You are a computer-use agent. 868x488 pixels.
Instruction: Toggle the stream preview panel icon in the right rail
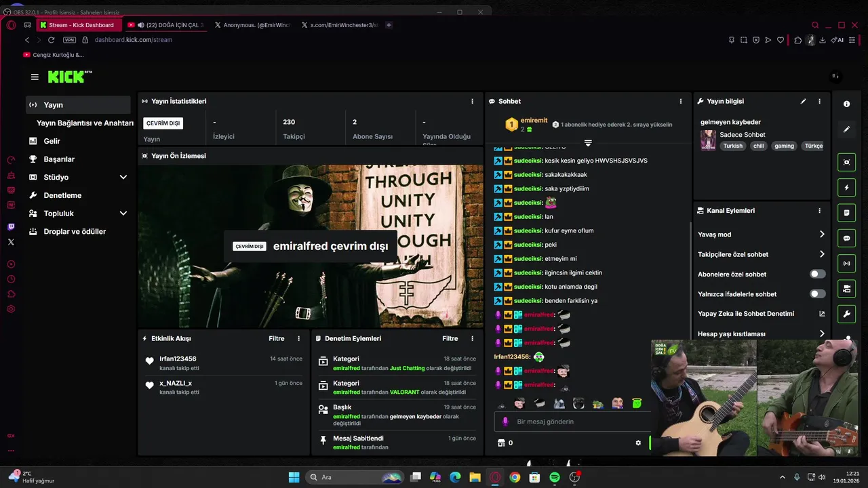(x=846, y=162)
